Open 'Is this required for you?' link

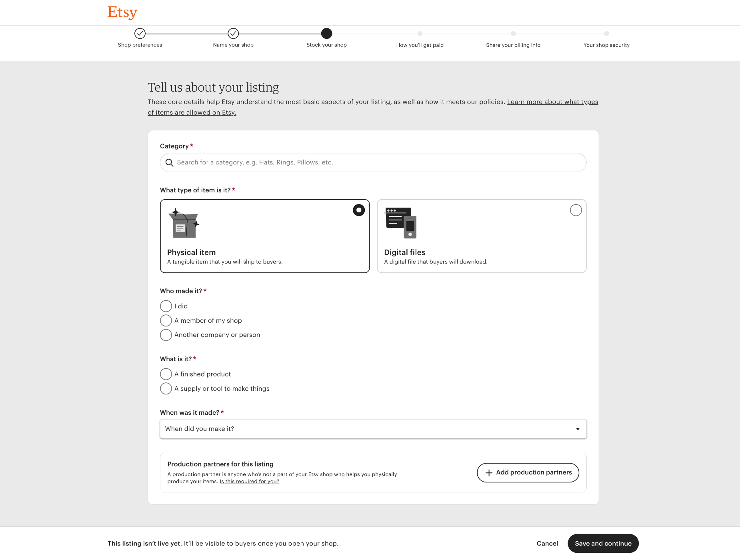pos(249,481)
